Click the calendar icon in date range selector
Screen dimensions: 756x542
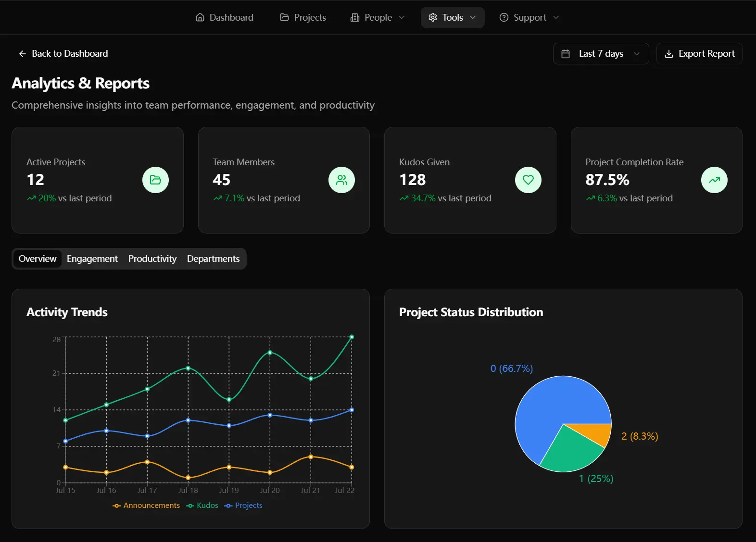566,54
